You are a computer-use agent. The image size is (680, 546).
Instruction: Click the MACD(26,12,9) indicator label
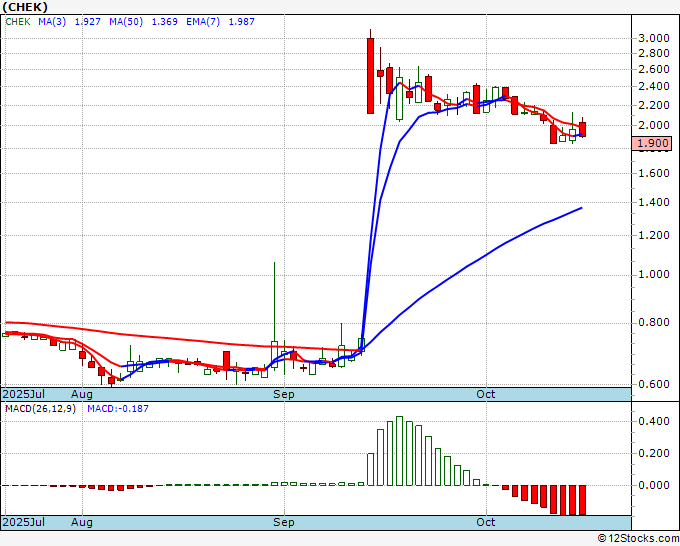pos(40,409)
